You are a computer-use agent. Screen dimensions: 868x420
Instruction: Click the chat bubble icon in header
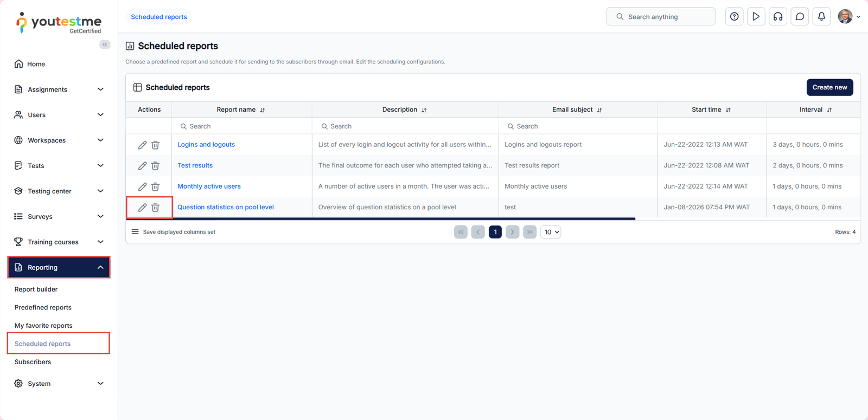(800, 17)
